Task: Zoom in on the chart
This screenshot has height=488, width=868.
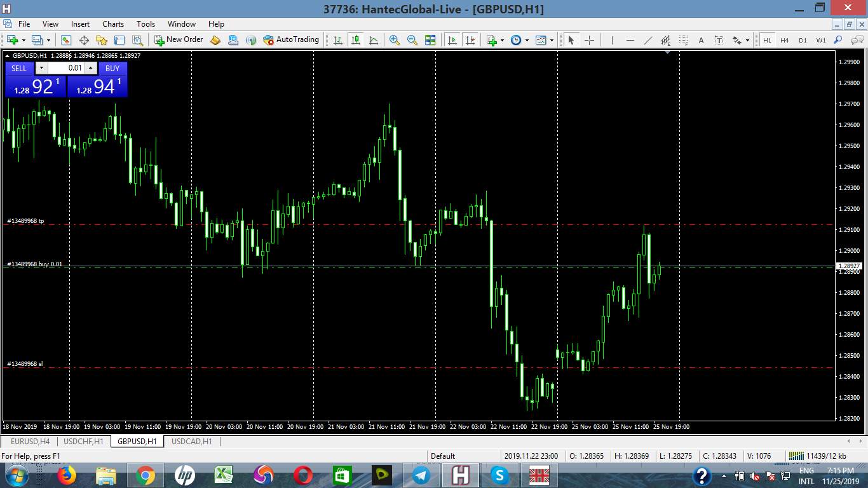Action: click(395, 40)
